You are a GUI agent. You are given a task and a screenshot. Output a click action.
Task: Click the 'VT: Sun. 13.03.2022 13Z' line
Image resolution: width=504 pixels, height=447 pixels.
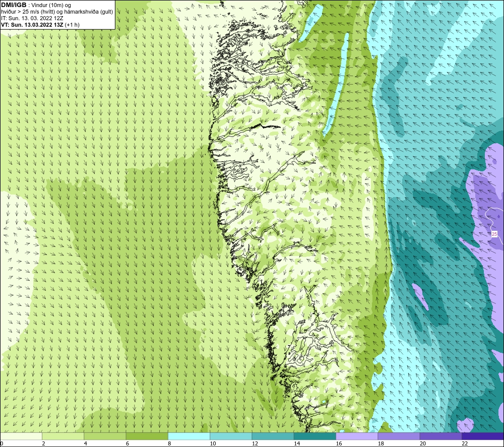coord(32,25)
